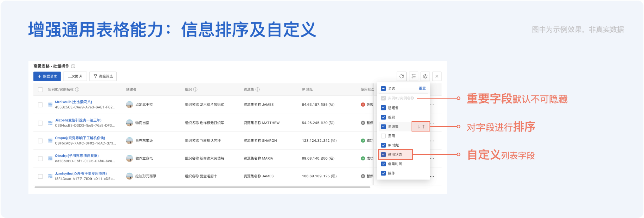Toggle the 使用状态 column checkbox
The width and height of the screenshot is (644, 218).
click(x=383, y=154)
